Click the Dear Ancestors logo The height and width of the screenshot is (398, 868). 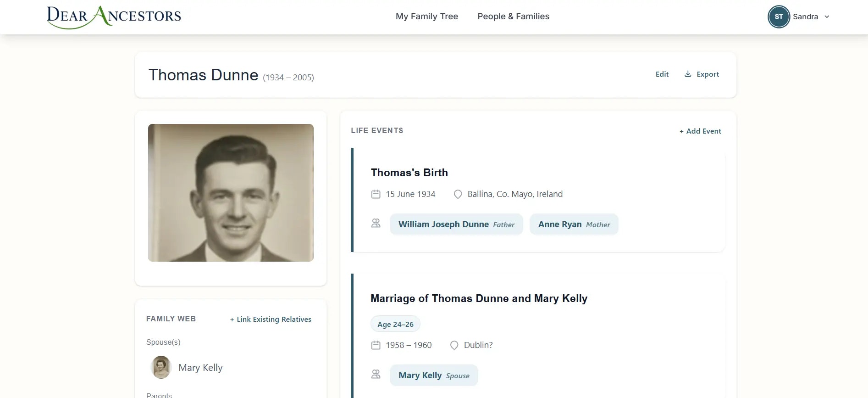[114, 17]
